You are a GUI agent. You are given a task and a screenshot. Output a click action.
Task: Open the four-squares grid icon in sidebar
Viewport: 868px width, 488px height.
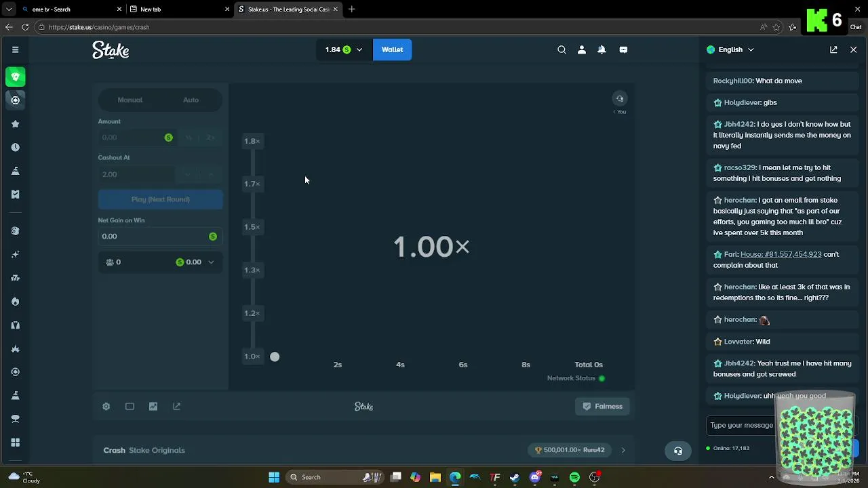pos(15,442)
